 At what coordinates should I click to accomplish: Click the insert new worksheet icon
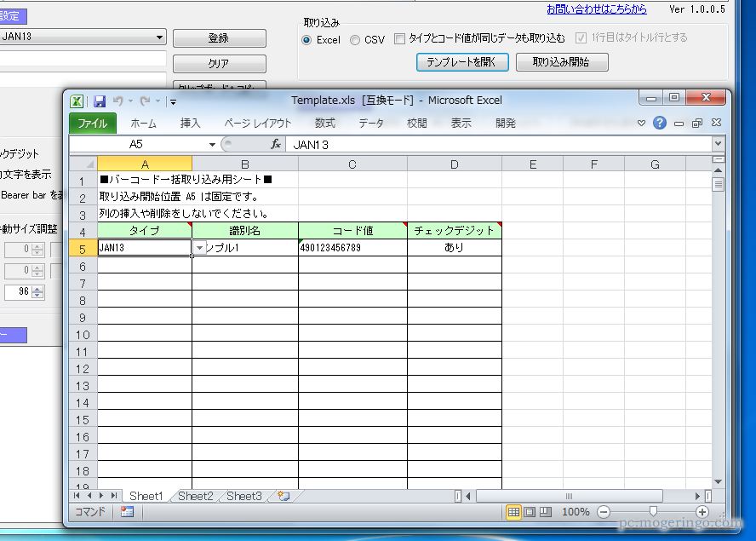point(283,496)
